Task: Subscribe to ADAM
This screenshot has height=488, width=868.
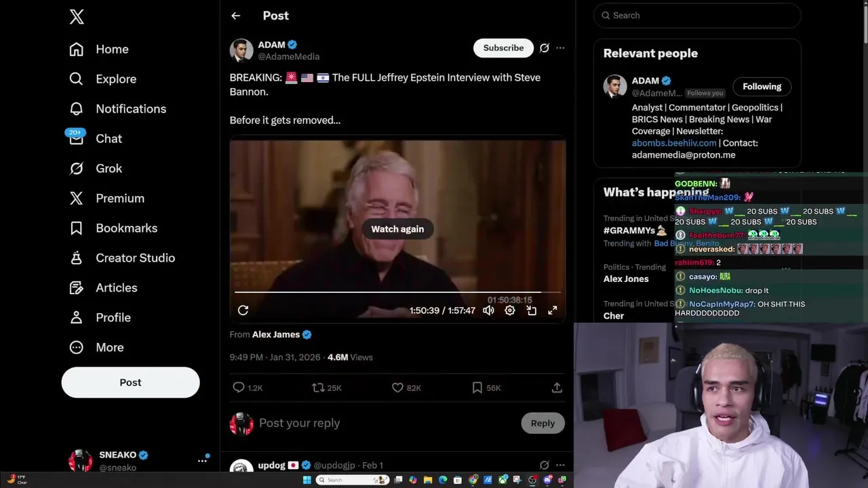Action: (x=503, y=47)
